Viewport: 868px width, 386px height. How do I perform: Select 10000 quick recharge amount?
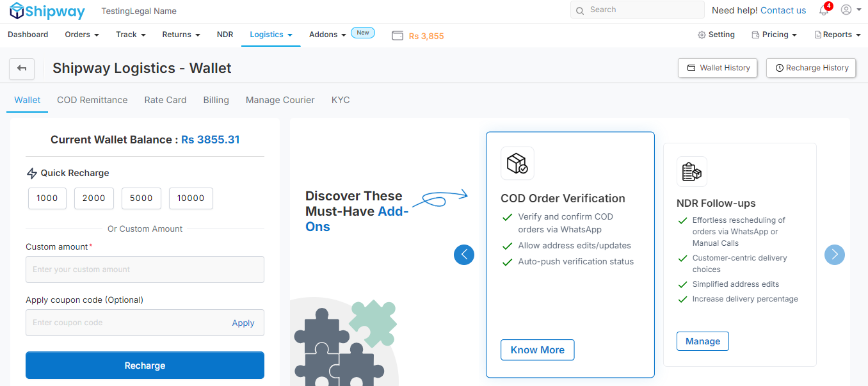191,198
